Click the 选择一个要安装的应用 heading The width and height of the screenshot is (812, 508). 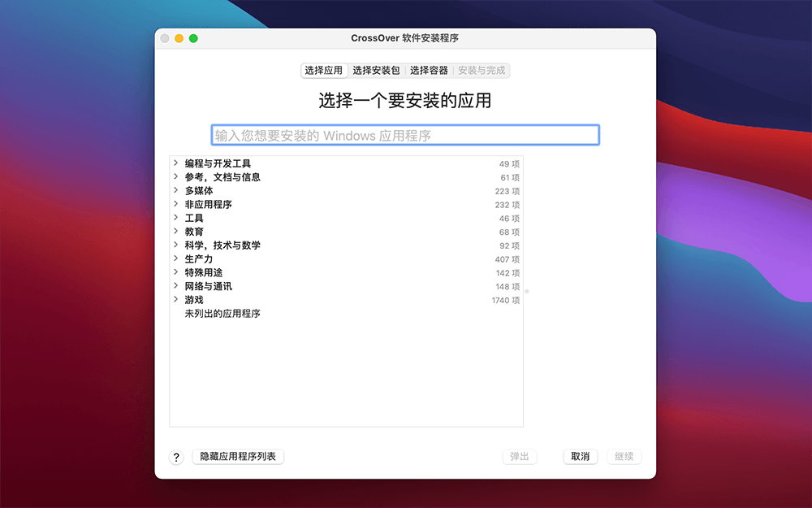405,101
